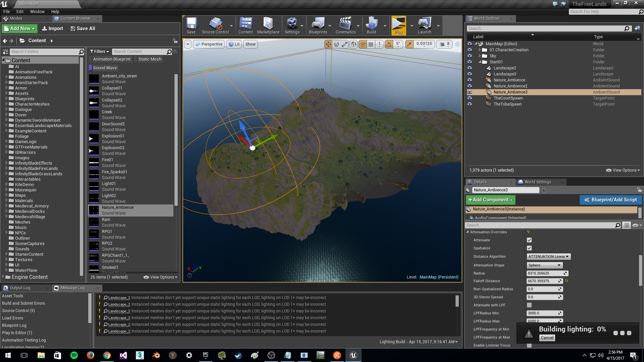Open the Settings toolbar icon
This screenshot has height=362, width=644.
(292, 26)
